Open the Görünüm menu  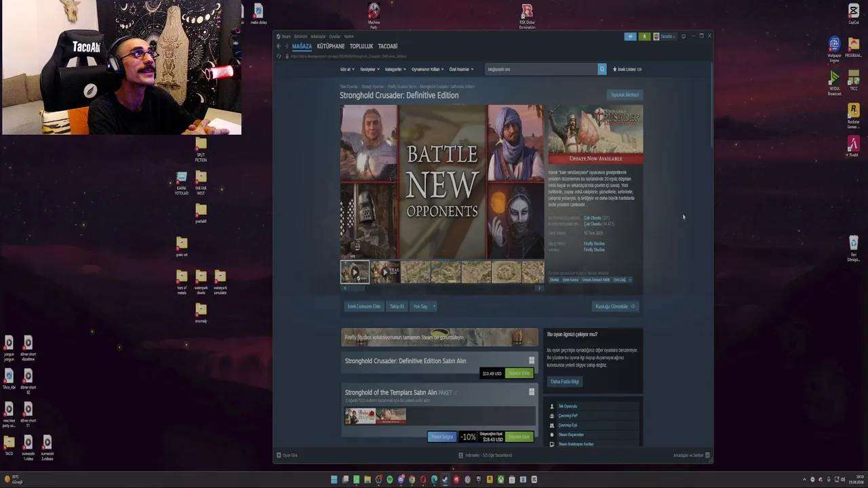point(300,37)
